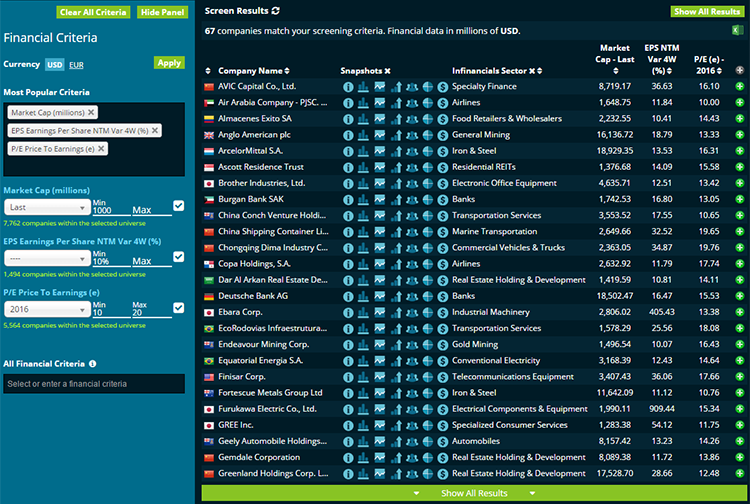Click leftmost sort arrows before Company Name
Screen dimensions: 750x504
[x=208, y=71]
